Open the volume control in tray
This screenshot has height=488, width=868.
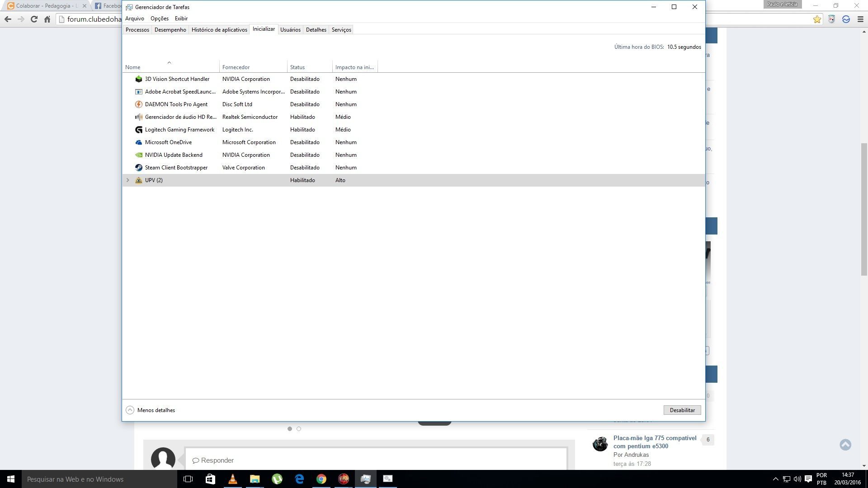[x=797, y=479]
